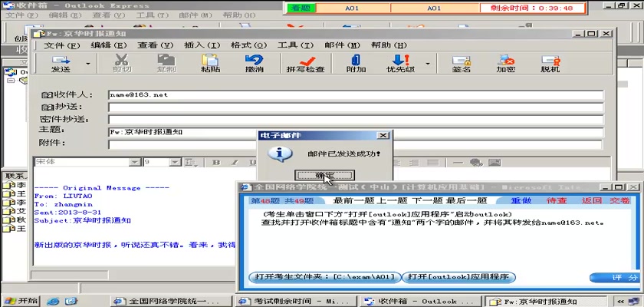The width and height of the screenshot is (644, 307).
Task: Open the Send button dropdown arrow
Action: point(87,64)
